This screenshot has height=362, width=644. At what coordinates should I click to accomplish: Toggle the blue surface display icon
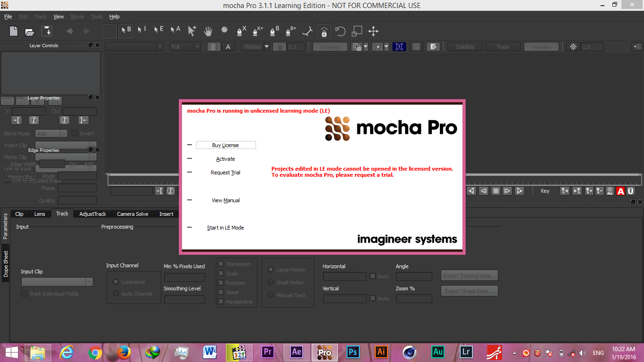399,47
